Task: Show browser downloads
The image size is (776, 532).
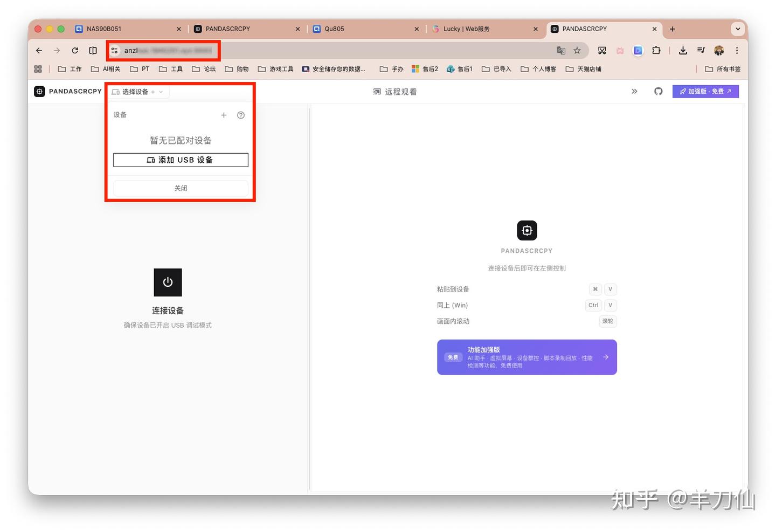Action: [x=683, y=51]
